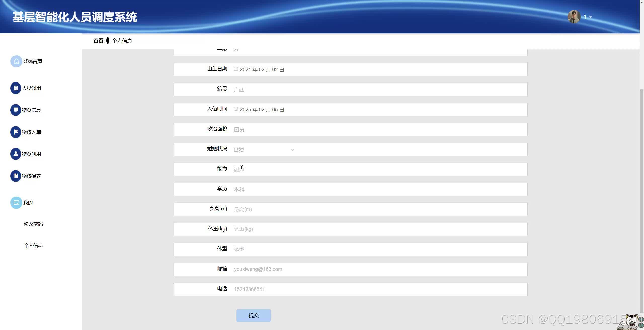Collapse the 我的 submenu section

tap(28, 202)
